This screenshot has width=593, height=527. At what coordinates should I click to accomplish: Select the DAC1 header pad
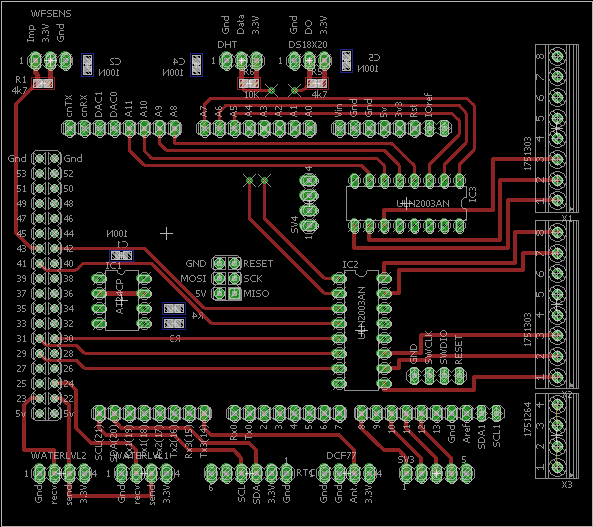pyautogui.click(x=99, y=128)
